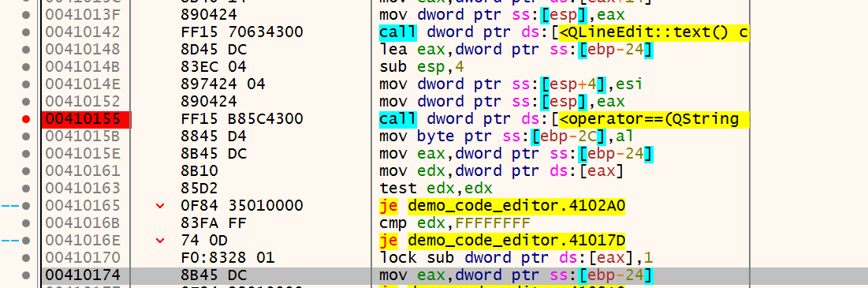Click the call to operator==(QString instruction
868x288 pixels.
[564, 119]
